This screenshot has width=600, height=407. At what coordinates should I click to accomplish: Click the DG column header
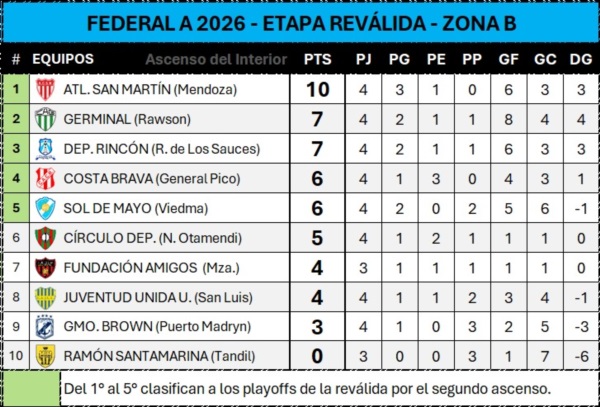pos(581,59)
